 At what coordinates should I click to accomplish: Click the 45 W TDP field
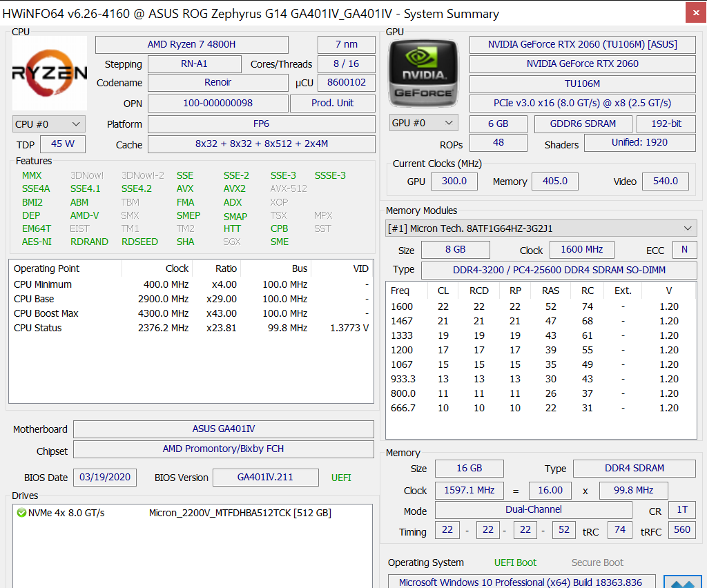click(x=62, y=144)
